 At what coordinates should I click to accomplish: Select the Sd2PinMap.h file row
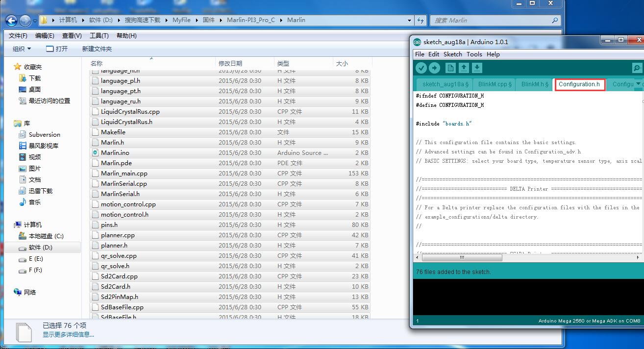tap(230, 297)
